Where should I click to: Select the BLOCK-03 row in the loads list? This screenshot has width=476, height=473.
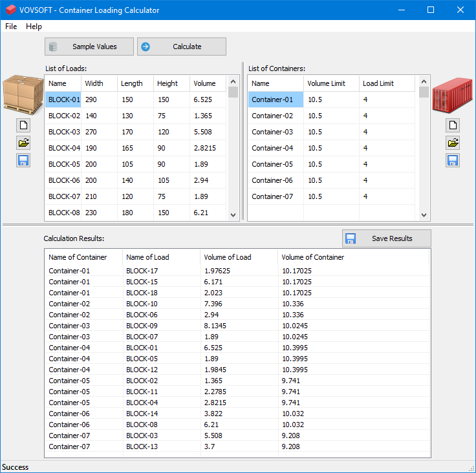[x=136, y=132]
